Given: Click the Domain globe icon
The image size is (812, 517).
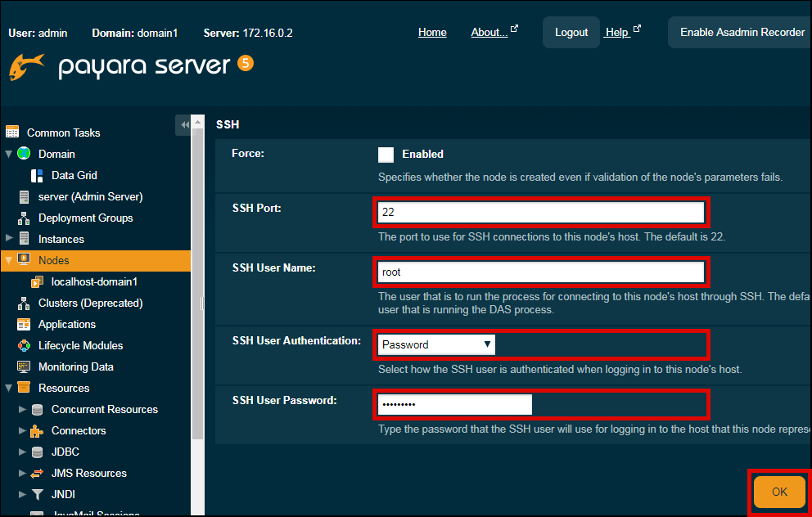Looking at the screenshot, I should (x=24, y=154).
